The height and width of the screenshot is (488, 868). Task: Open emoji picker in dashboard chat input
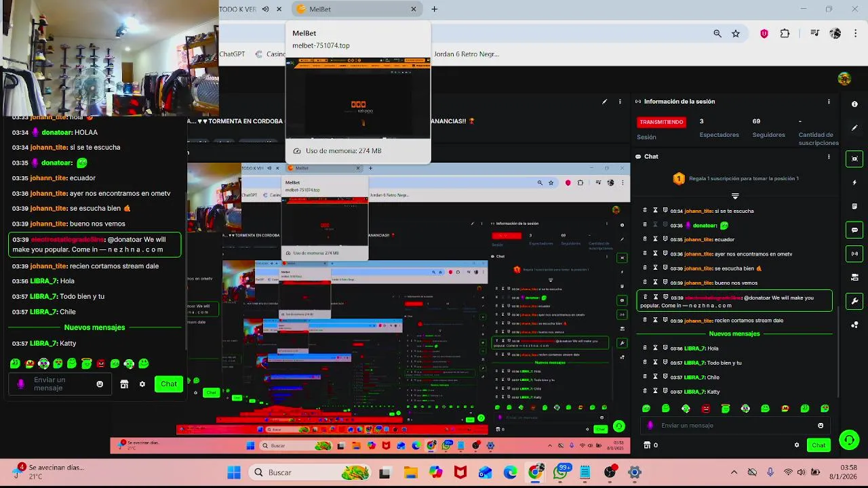[x=821, y=426]
